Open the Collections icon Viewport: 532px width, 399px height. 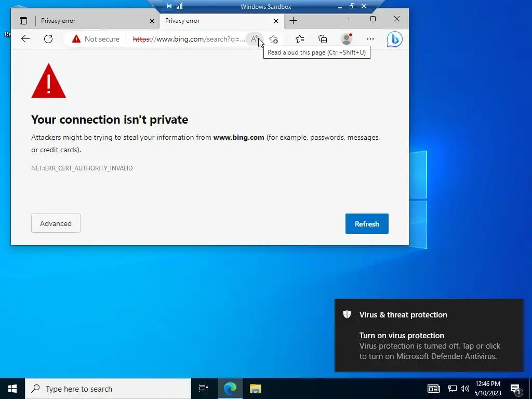pos(323,39)
